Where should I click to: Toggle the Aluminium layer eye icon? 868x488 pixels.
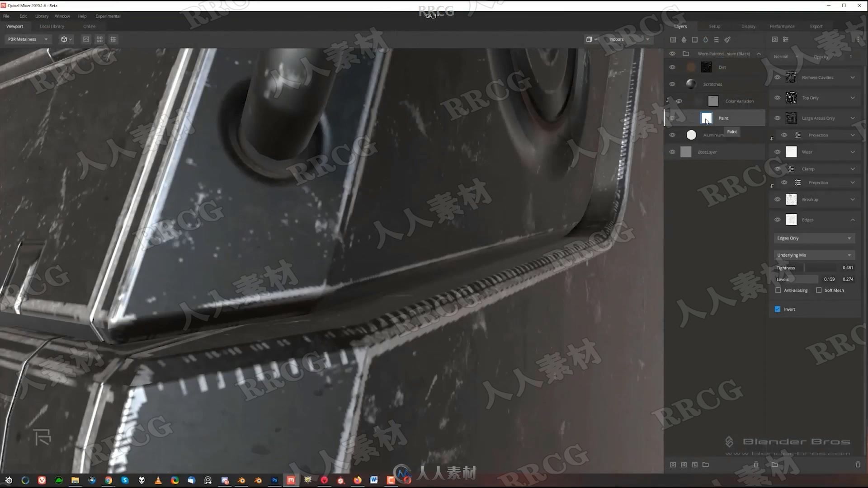pyautogui.click(x=672, y=135)
